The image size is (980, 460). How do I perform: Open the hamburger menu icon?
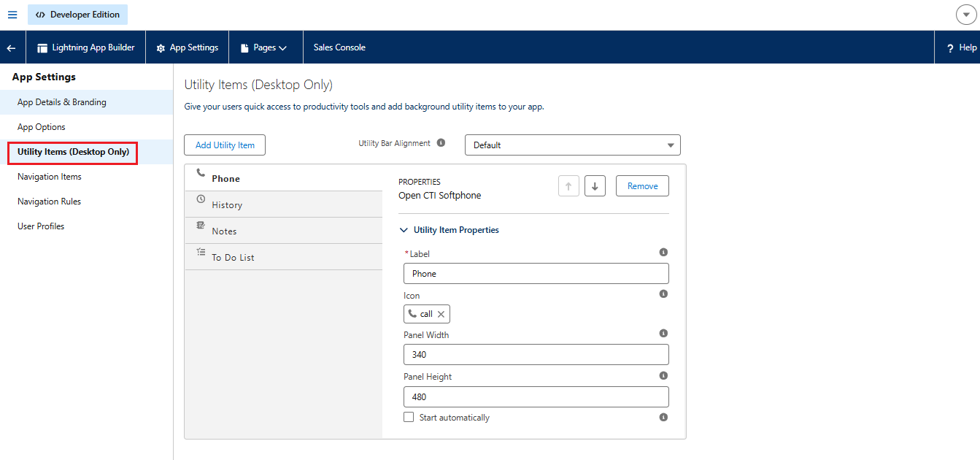click(x=12, y=15)
